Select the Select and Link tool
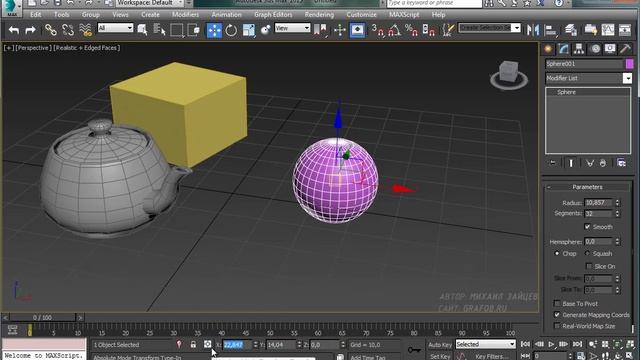 tap(51, 30)
